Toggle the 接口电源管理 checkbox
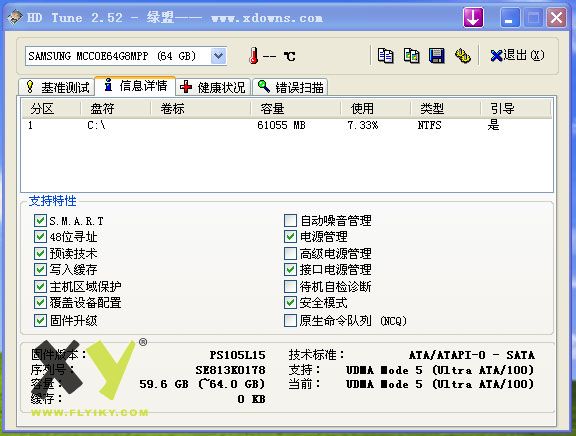This screenshot has height=436, width=576. coord(290,269)
